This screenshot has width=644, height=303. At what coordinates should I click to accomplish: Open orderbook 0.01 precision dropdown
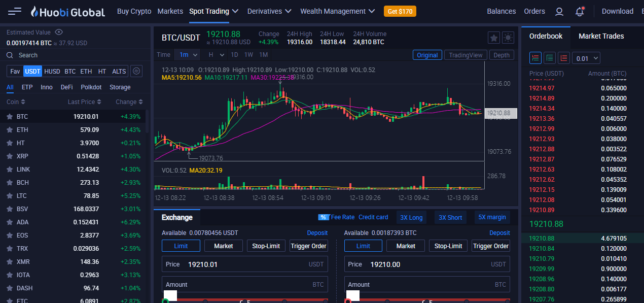586,58
